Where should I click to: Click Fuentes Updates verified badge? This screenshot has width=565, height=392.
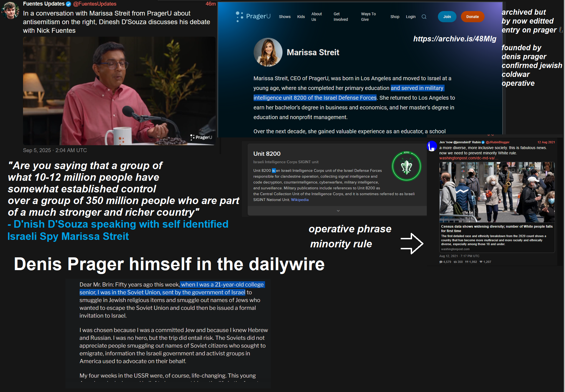(68, 4)
